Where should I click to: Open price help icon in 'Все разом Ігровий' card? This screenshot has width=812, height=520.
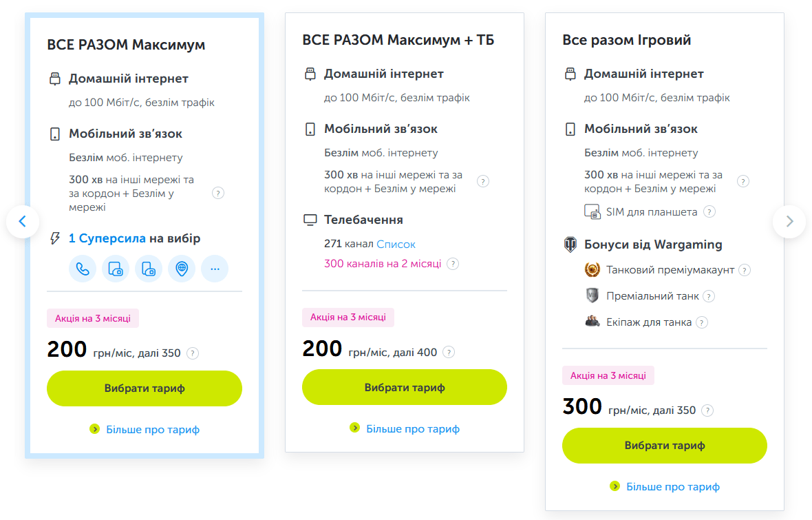coord(707,410)
